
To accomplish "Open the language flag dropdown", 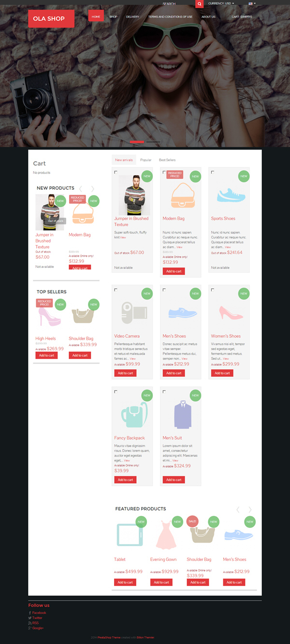I will click(x=252, y=3).
